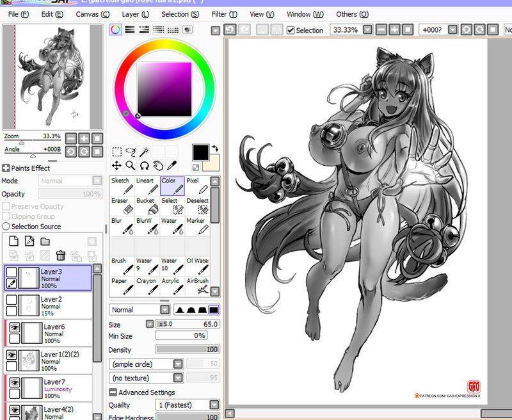Open the no texture dropdown
512x420 pixels.
[178, 378]
